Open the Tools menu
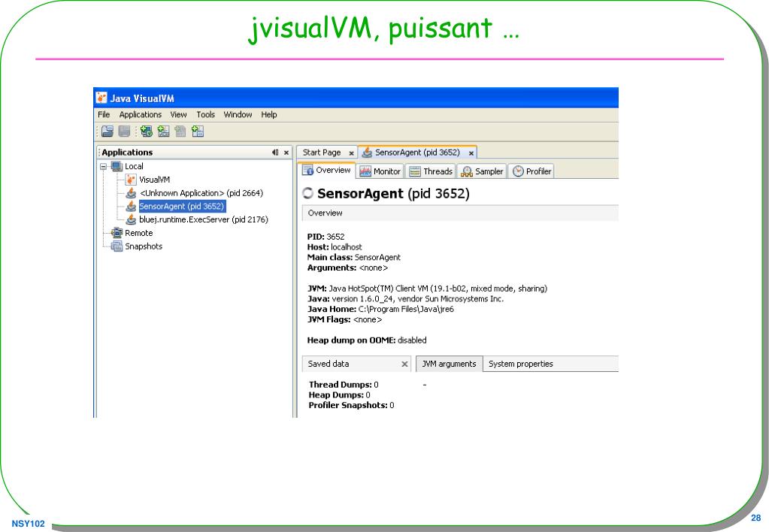The height and width of the screenshot is (532, 769). pyautogui.click(x=205, y=114)
